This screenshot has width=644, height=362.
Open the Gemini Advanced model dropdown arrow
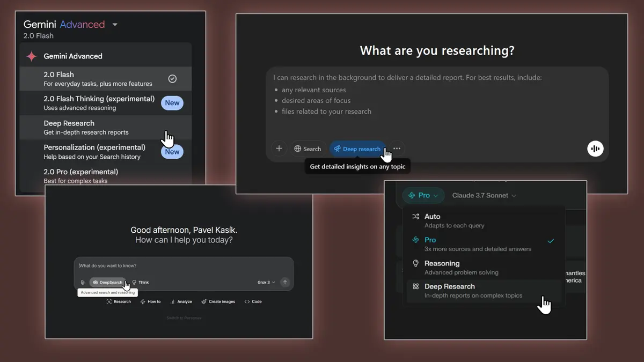coord(115,25)
